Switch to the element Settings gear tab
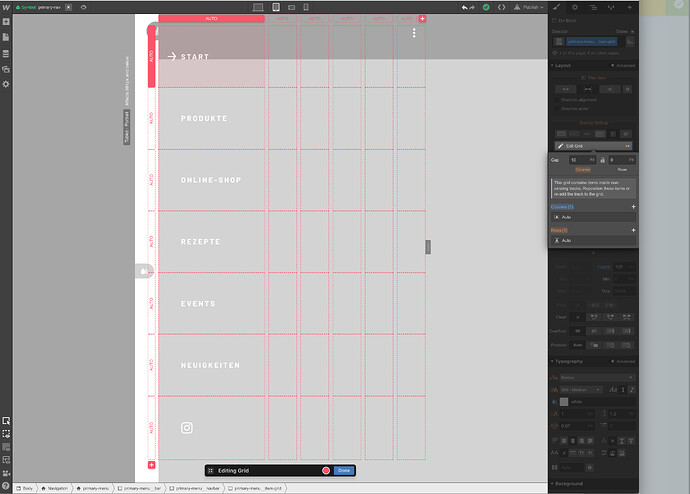690x494 pixels. pyautogui.click(x=575, y=7)
